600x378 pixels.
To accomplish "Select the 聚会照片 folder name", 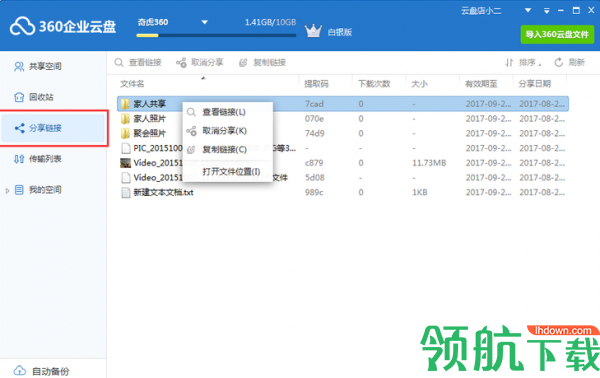I will 150,134.
